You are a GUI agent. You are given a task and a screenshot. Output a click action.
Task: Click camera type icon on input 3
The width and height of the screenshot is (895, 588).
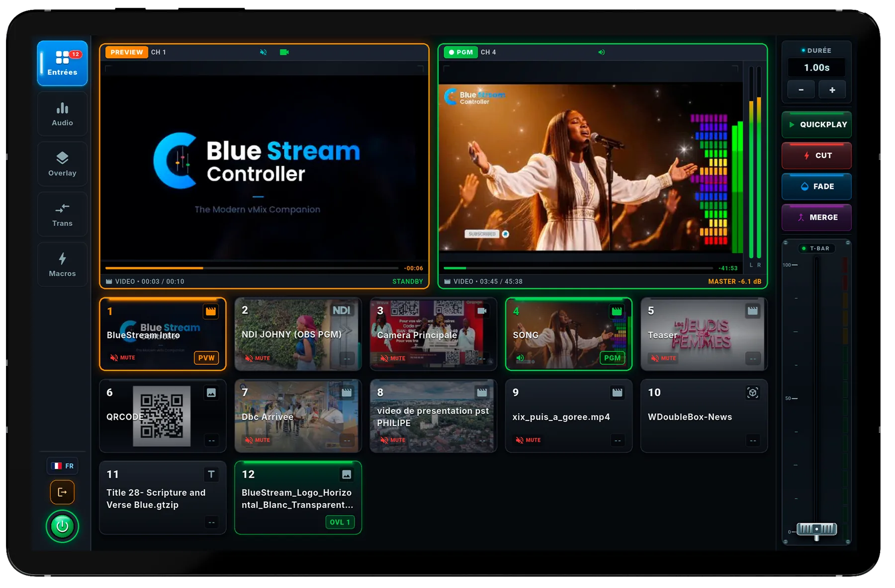click(x=482, y=311)
